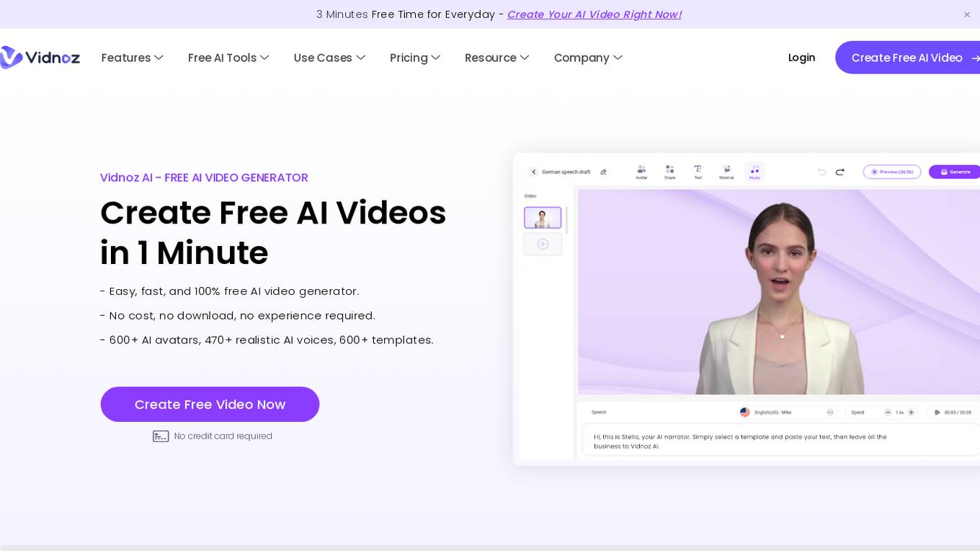Click 'No cost, no download, no experience required' line
980x551 pixels.
(x=238, y=315)
